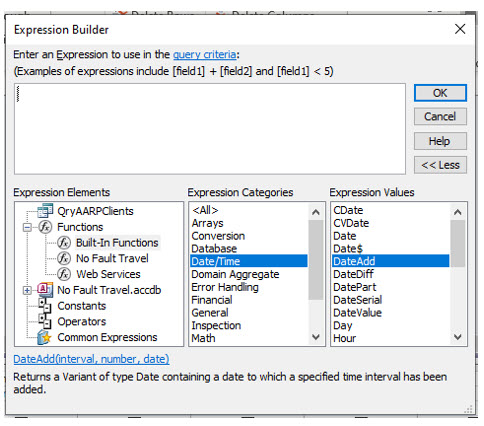
Task: Click the Common Expressions star icon
Action: pos(45,337)
